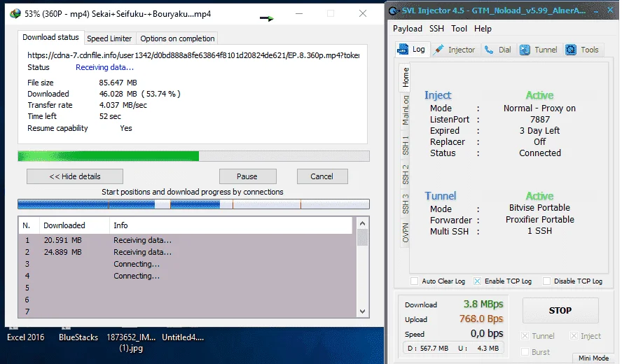Open the SSH menu

[436, 29]
